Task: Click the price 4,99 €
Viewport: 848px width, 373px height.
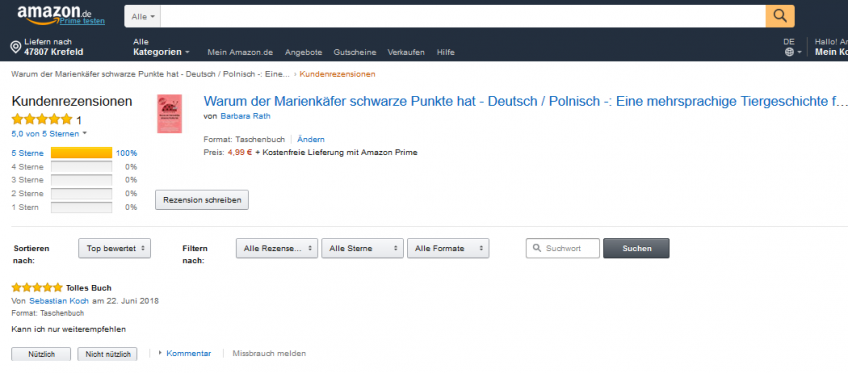Action: click(x=240, y=152)
